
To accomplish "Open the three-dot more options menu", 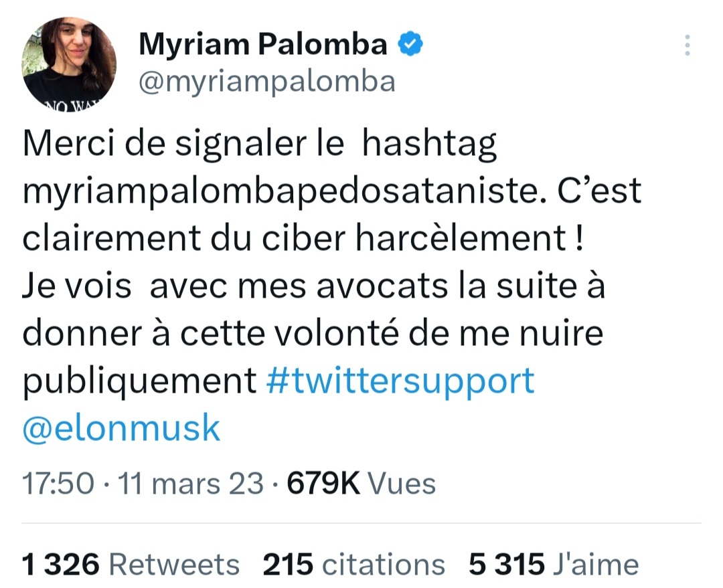I will point(686,45).
